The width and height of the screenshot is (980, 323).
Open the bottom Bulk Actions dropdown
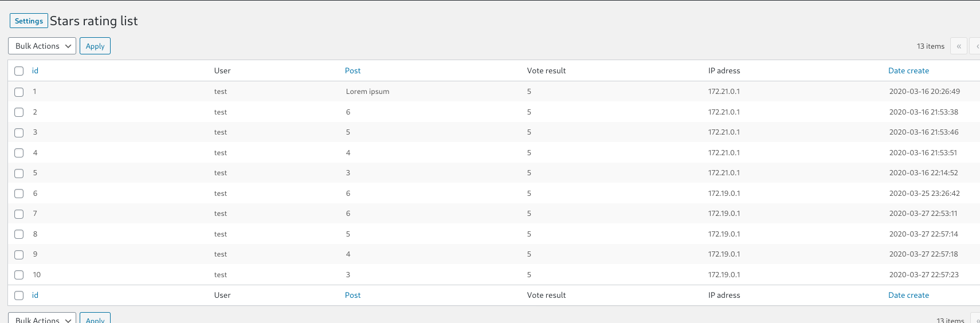point(42,318)
